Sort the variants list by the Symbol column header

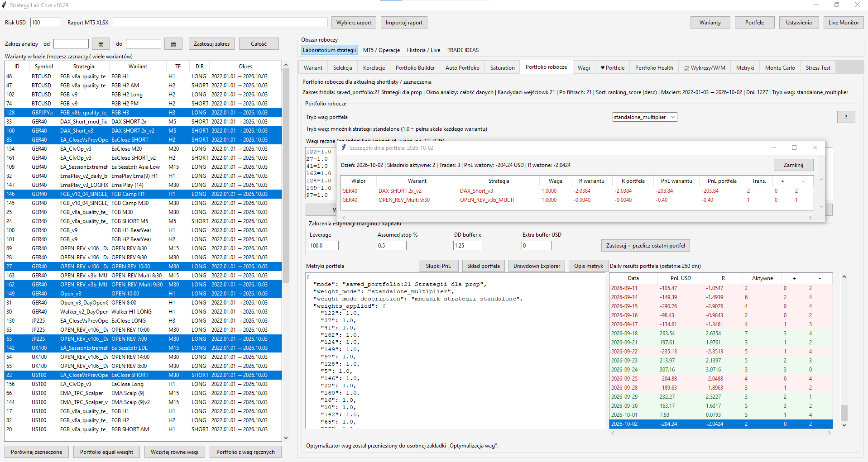[x=44, y=67]
